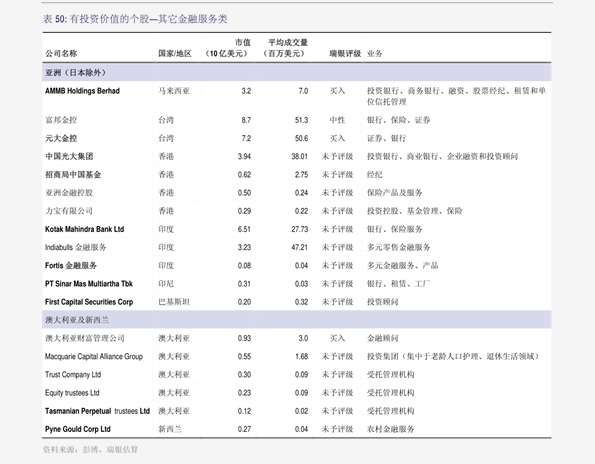This screenshot has width=595, height=464.
Task: Select business text '银行、租赁、工厂'
Action: click(x=398, y=284)
